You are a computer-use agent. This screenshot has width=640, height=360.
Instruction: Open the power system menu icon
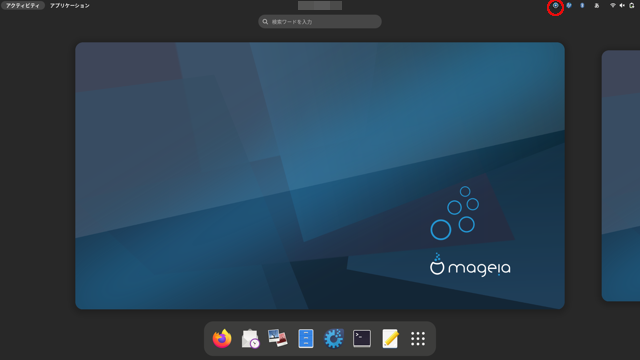click(x=632, y=6)
